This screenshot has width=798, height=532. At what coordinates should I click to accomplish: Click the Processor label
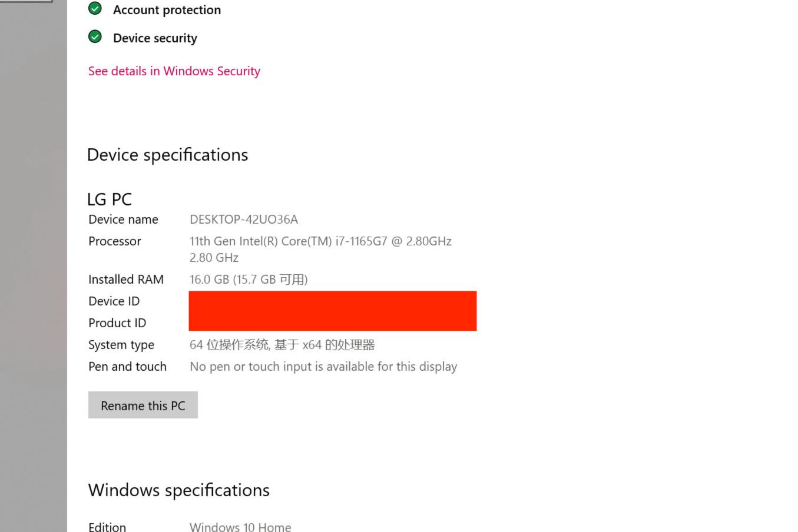click(x=115, y=241)
